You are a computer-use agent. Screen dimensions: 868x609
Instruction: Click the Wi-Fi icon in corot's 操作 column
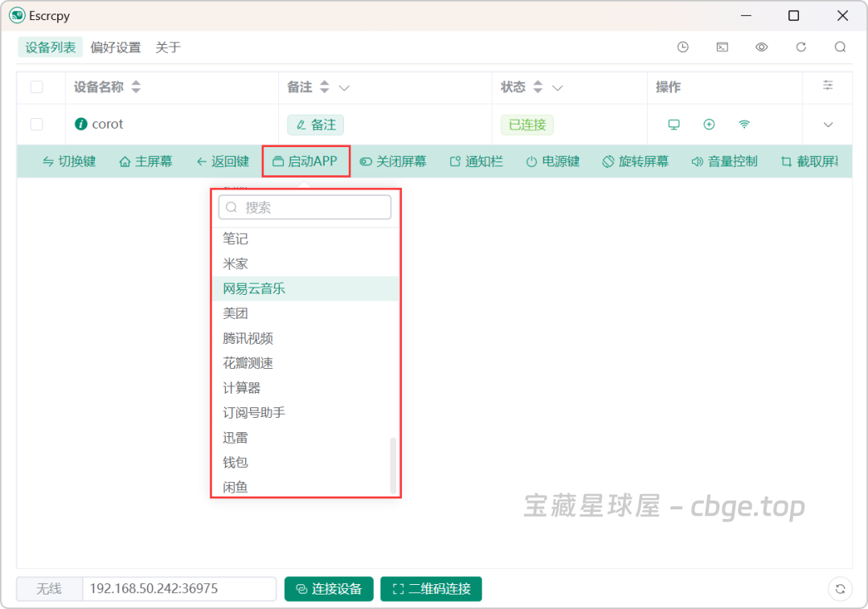[x=744, y=125]
